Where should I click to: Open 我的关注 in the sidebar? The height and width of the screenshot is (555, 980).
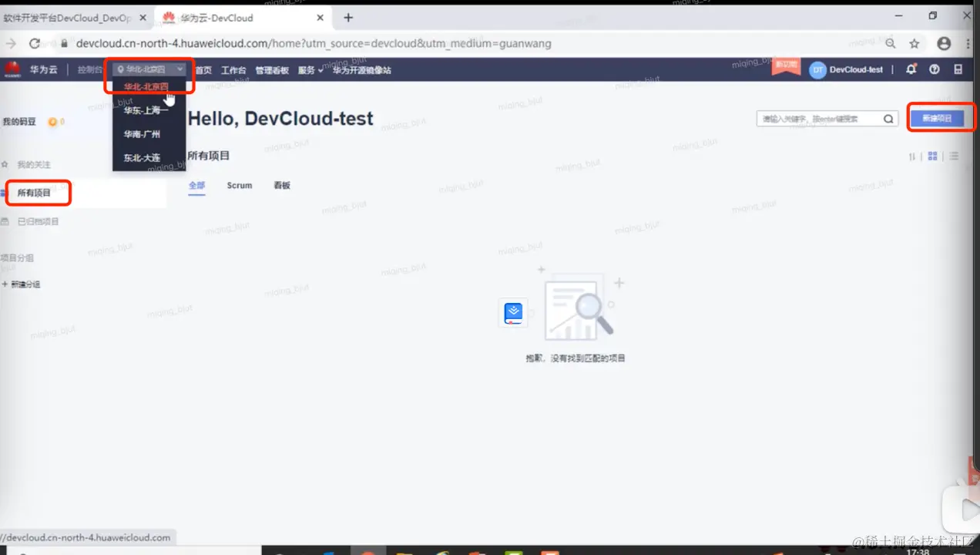point(34,165)
